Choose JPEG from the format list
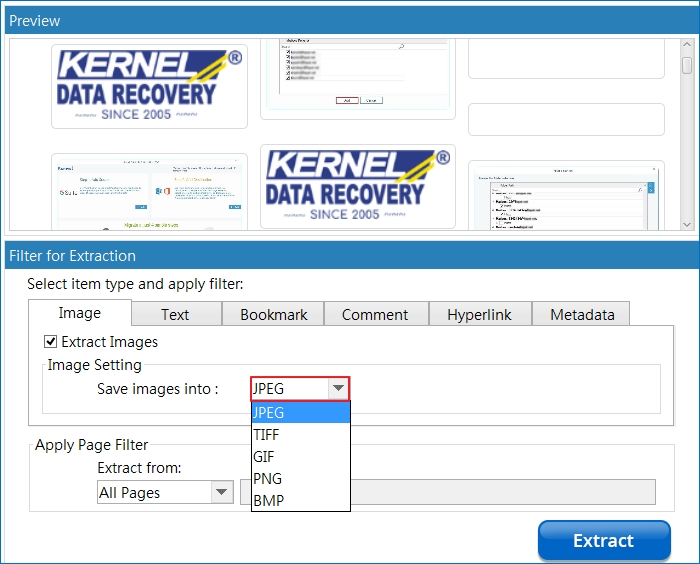 tap(300, 412)
